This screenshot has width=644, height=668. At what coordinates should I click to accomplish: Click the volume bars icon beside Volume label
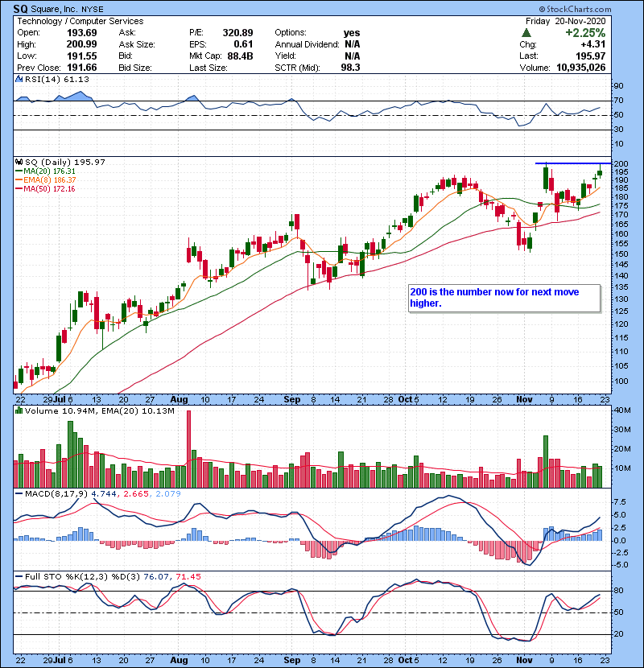(x=19, y=410)
